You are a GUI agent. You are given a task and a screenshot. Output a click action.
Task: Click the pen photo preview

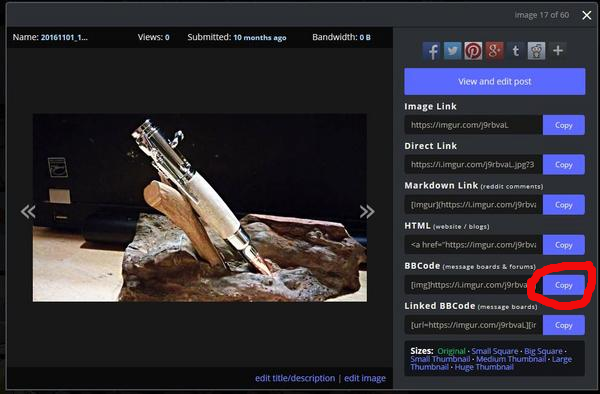200,208
